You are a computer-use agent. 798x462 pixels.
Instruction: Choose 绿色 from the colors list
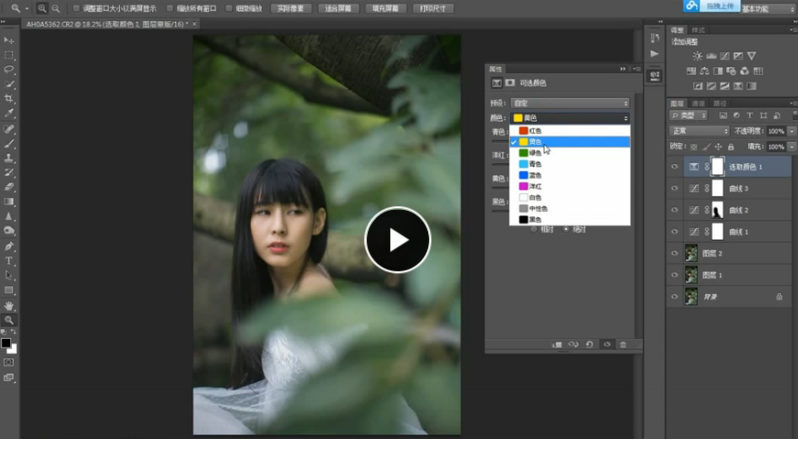[570, 153]
